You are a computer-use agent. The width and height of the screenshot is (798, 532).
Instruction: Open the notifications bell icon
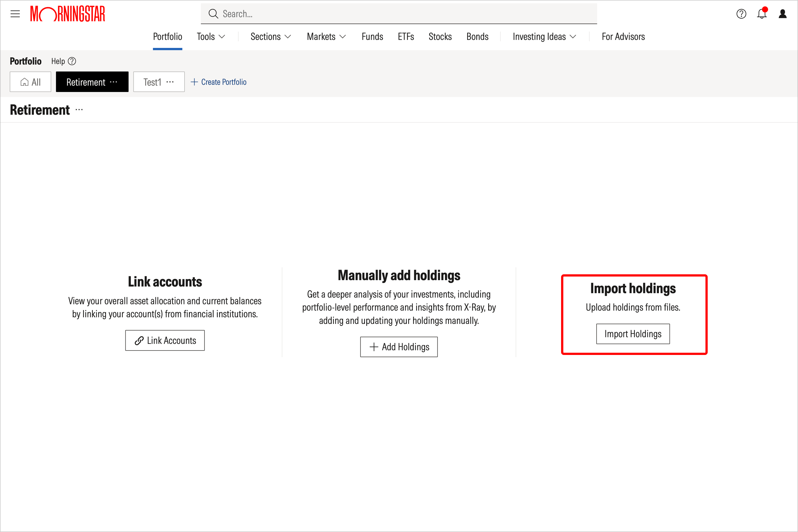pyautogui.click(x=762, y=14)
